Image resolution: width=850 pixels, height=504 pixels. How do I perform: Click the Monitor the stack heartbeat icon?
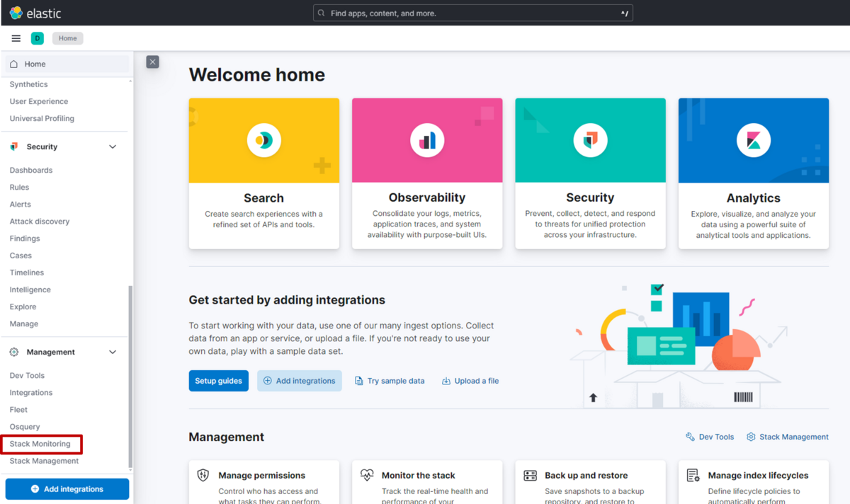(366, 476)
